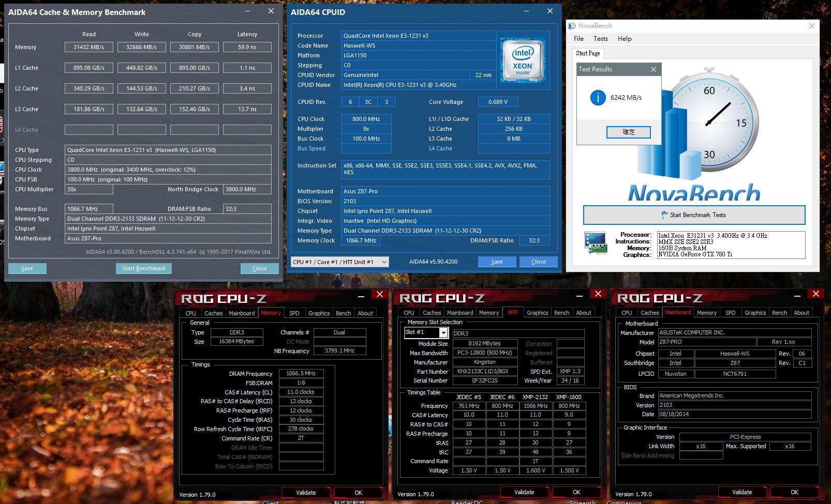Click Start Benchmark Tests button in NovaBench

click(x=694, y=215)
